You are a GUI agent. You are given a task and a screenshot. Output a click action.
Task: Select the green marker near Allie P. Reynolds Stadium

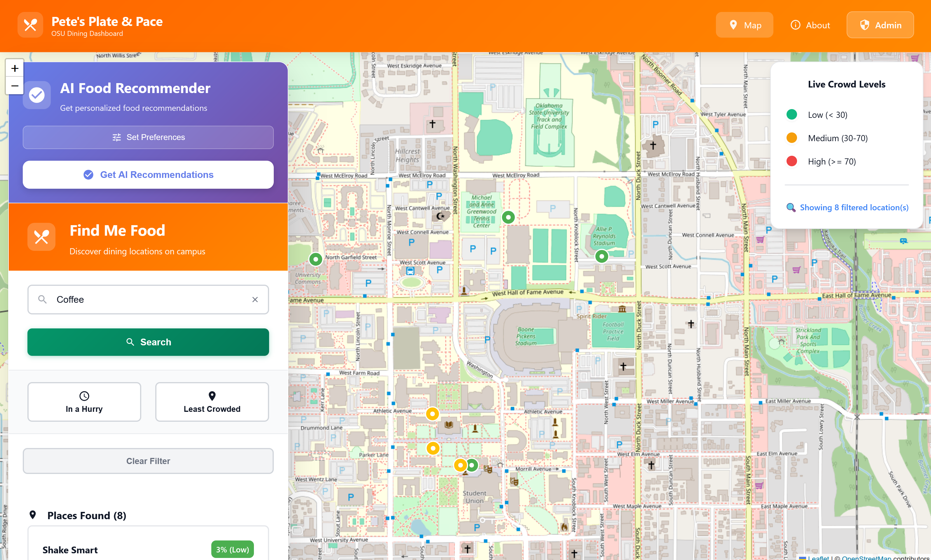[x=602, y=257]
